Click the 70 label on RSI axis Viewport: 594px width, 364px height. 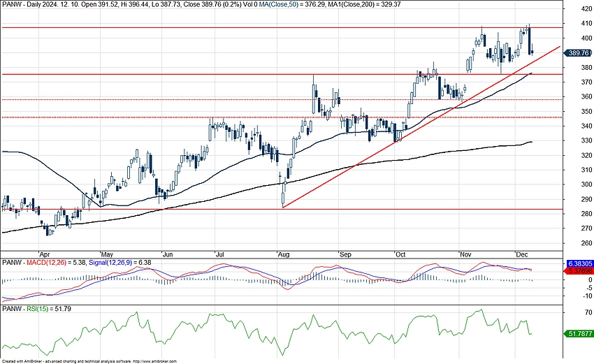(588, 312)
